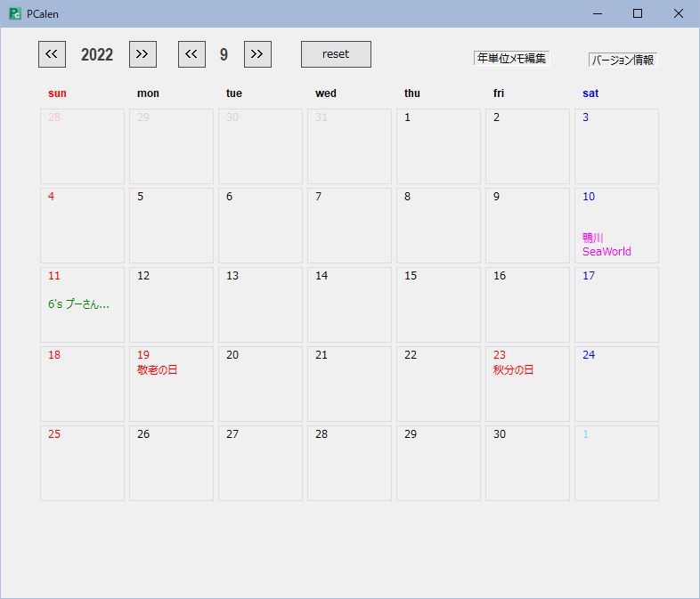Screen dimensions: 700x599
Task: Click the mon weekday header
Action: [148, 93]
